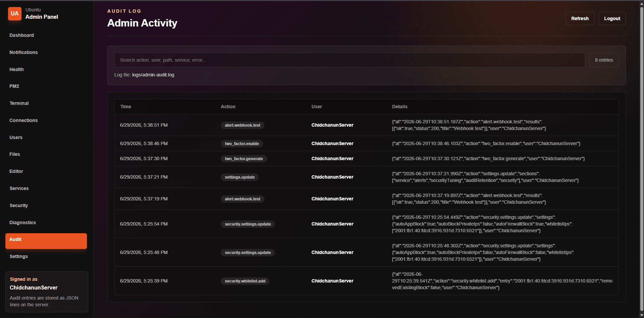Log out with the Logout button

pyautogui.click(x=612, y=18)
